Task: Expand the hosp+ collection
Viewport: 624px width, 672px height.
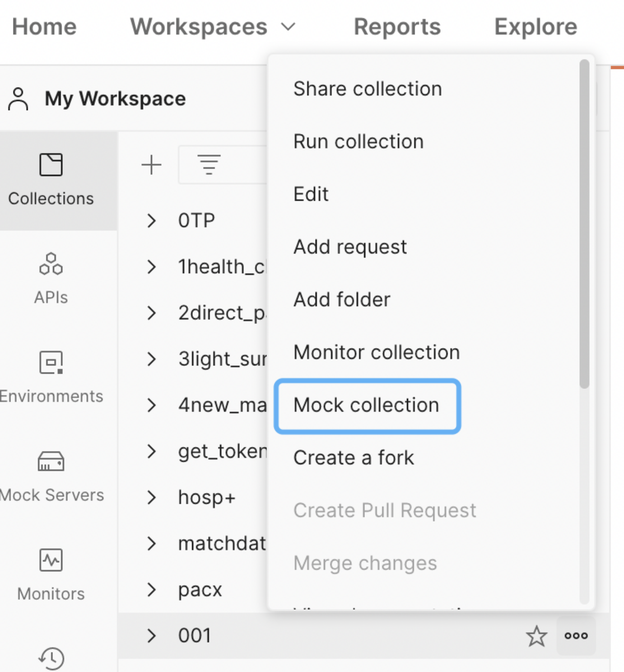Action: coord(152,498)
